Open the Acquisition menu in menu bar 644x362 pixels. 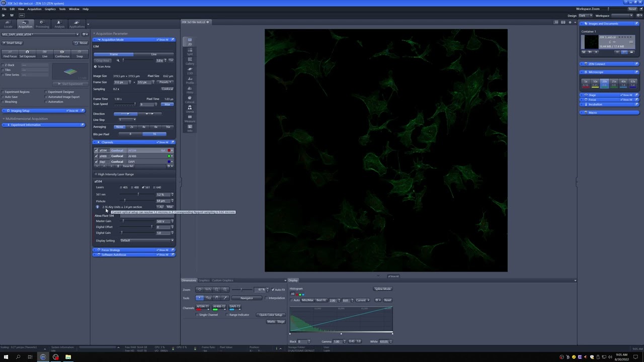[x=34, y=9]
